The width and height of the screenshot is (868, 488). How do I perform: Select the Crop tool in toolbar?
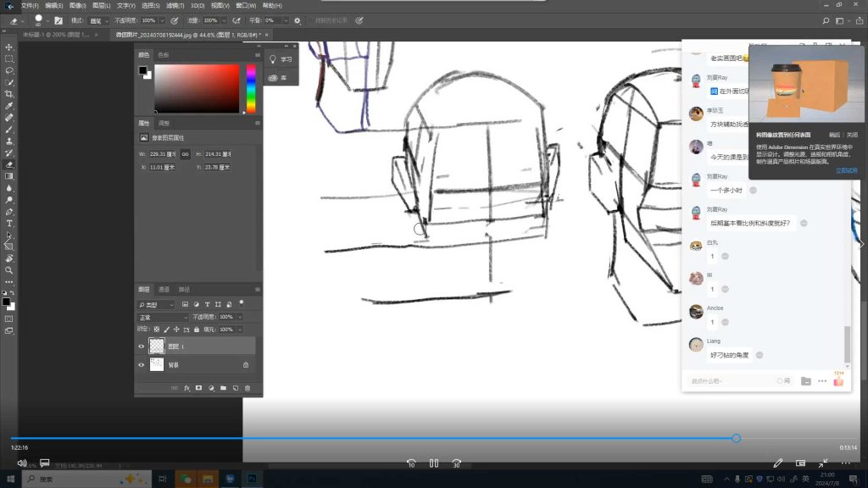[x=9, y=94]
